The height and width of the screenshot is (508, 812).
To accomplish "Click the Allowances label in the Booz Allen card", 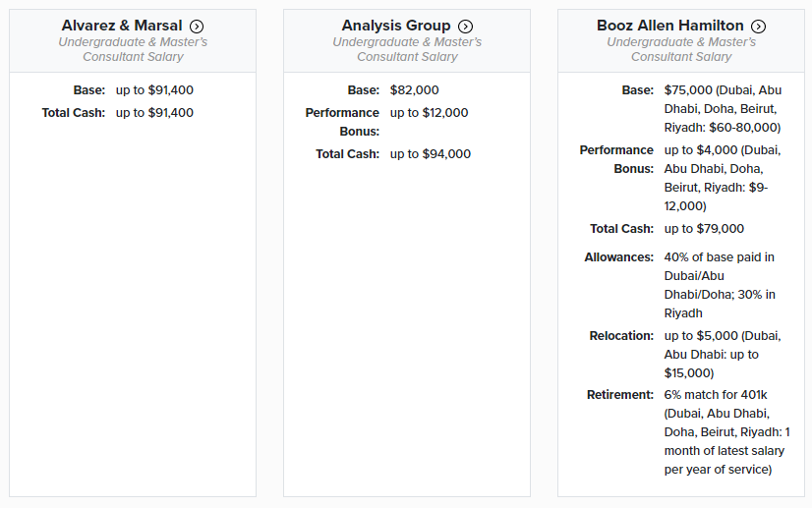I will pos(618,256).
